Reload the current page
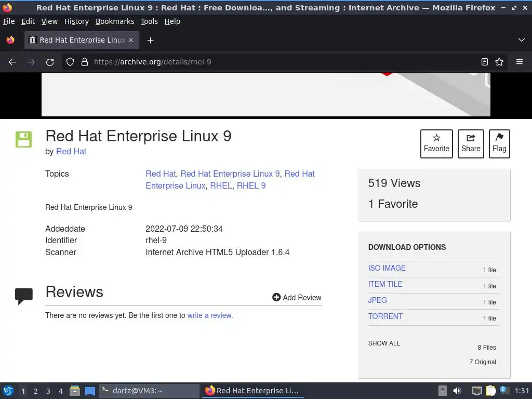Image resolution: width=532 pixels, height=399 pixels. click(x=50, y=62)
